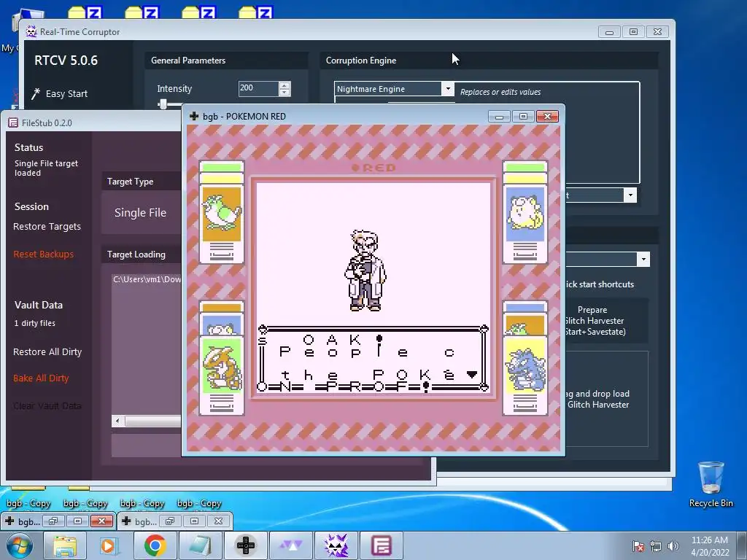This screenshot has height=560, width=747.
Task: Click the Target Loading header in FileStub
Action: pyautogui.click(x=136, y=254)
